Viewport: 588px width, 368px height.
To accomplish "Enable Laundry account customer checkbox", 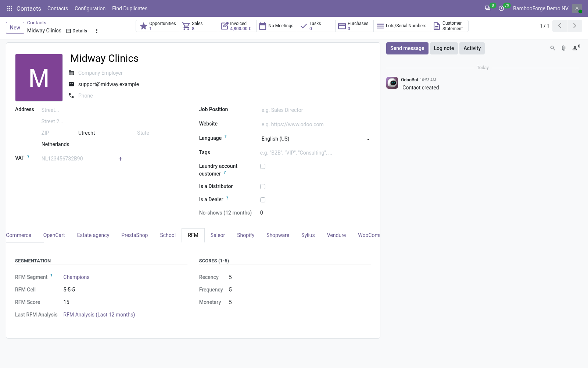I will coord(263,166).
